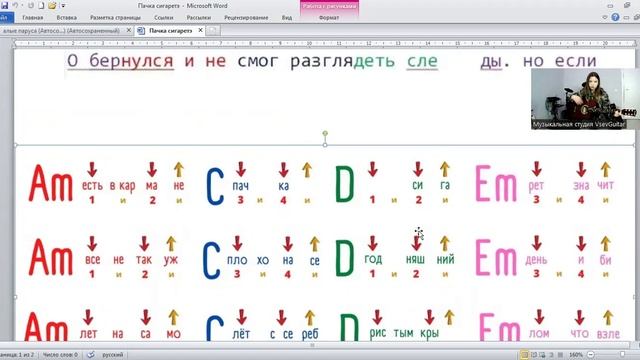Click the blue C chord in the first row

(x=215, y=187)
